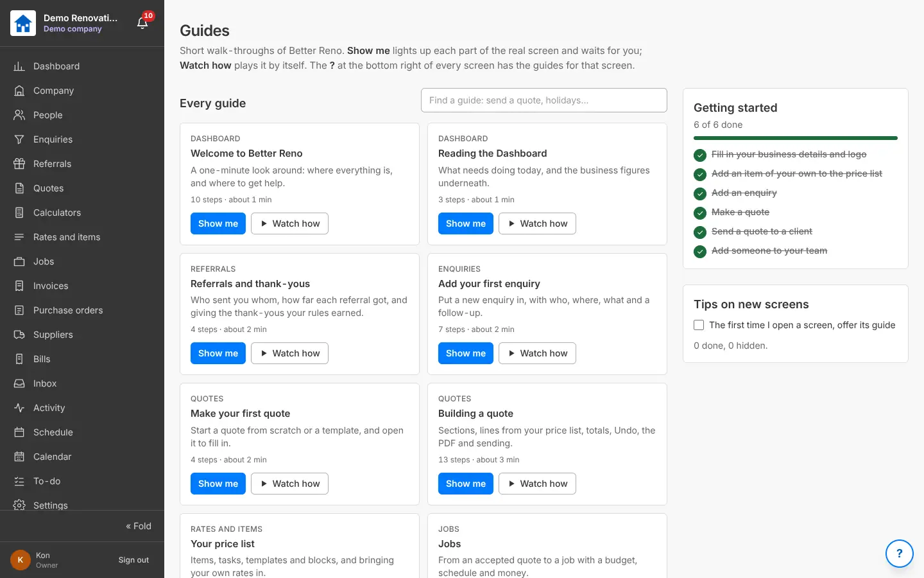This screenshot has height=578, width=924.
Task: Play Watch how for Referrals and thank-yous
Action: 289,353
